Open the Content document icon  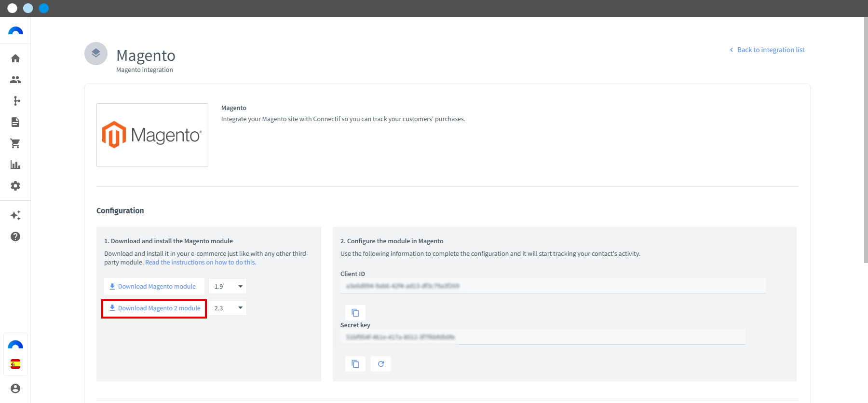point(15,122)
